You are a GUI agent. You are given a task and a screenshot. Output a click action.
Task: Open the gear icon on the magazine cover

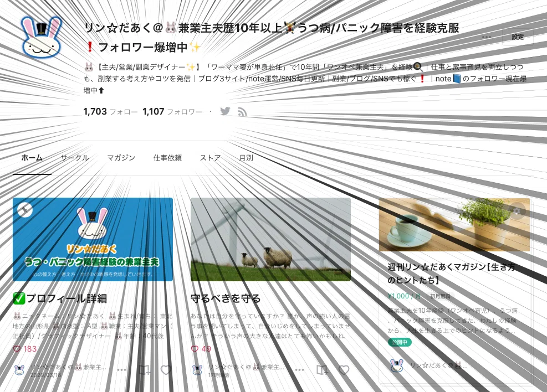click(x=517, y=210)
